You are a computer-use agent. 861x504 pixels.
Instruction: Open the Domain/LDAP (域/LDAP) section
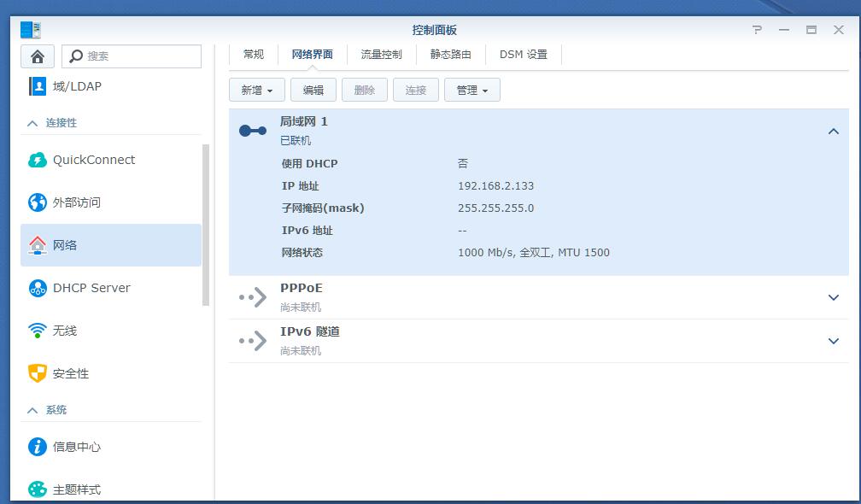click(77, 86)
